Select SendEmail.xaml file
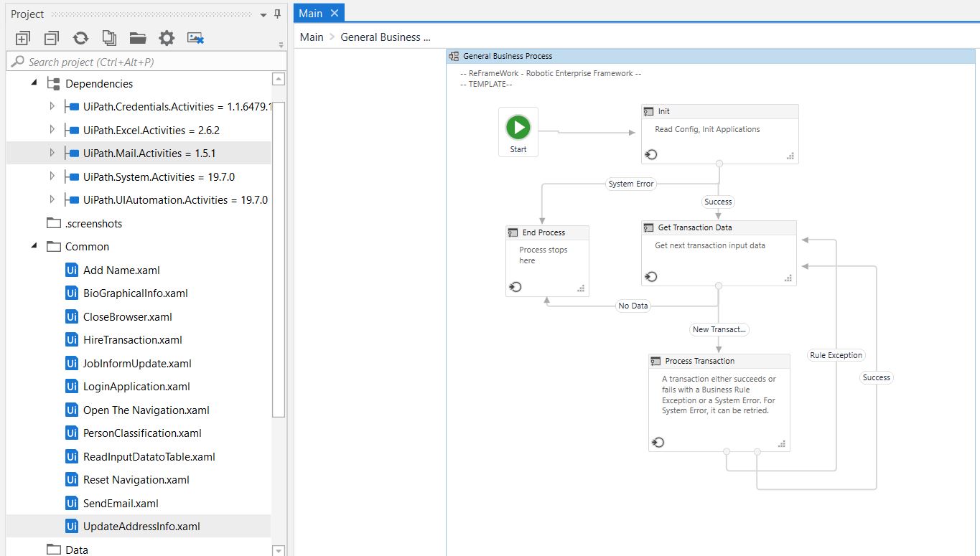 tap(121, 503)
